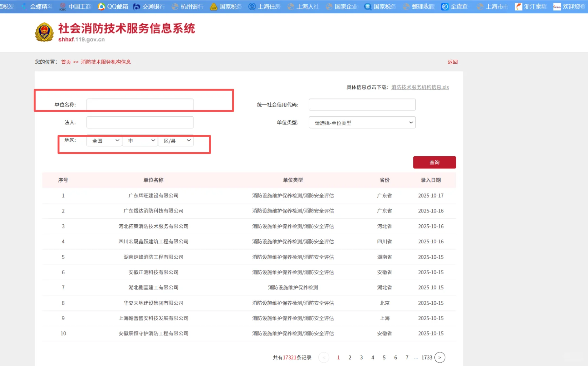Click the next page arrow
The image size is (588, 366).
coord(440,357)
